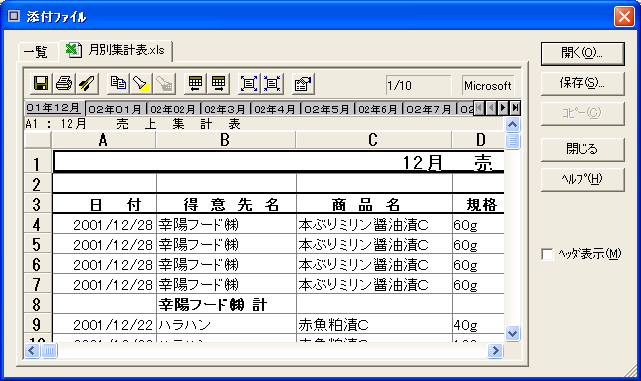Click the horizontal scrollbar thumb

[x=49, y=350]
